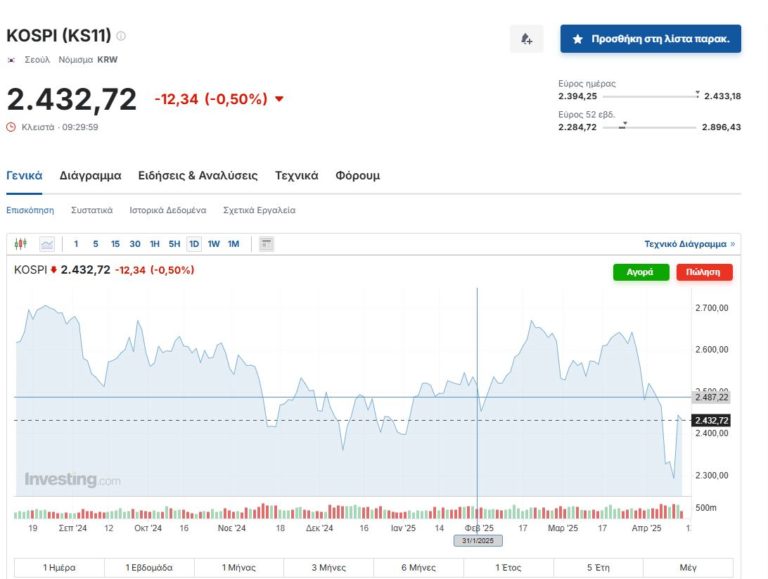
Task: Click the Investing.com watermark logo
Action: click(72, 480)
